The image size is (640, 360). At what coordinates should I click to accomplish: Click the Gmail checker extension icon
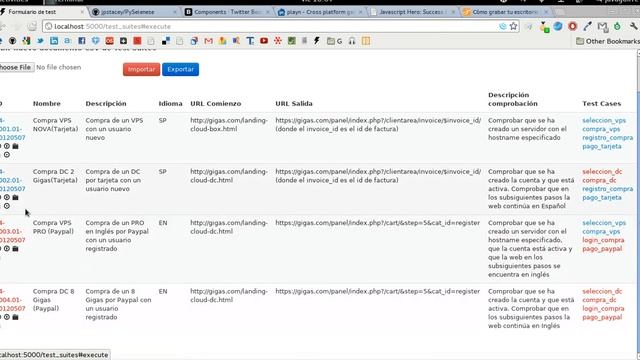coord(602,27)
